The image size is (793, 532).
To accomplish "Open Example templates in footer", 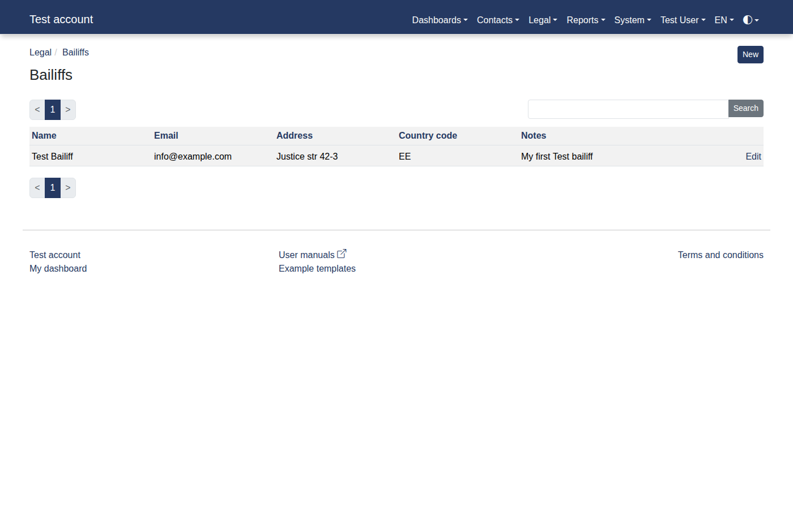I will tap(317, 268).
